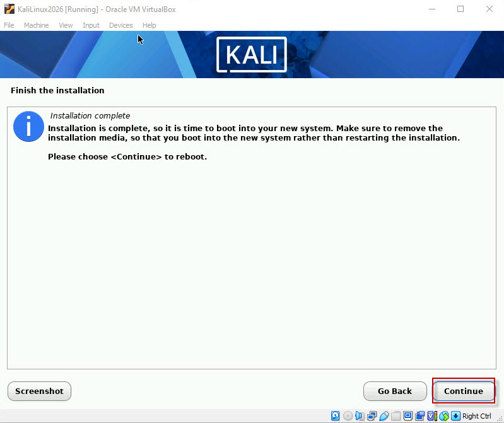
Task: Click the audio status icon
Action: [x=360, y=416]
